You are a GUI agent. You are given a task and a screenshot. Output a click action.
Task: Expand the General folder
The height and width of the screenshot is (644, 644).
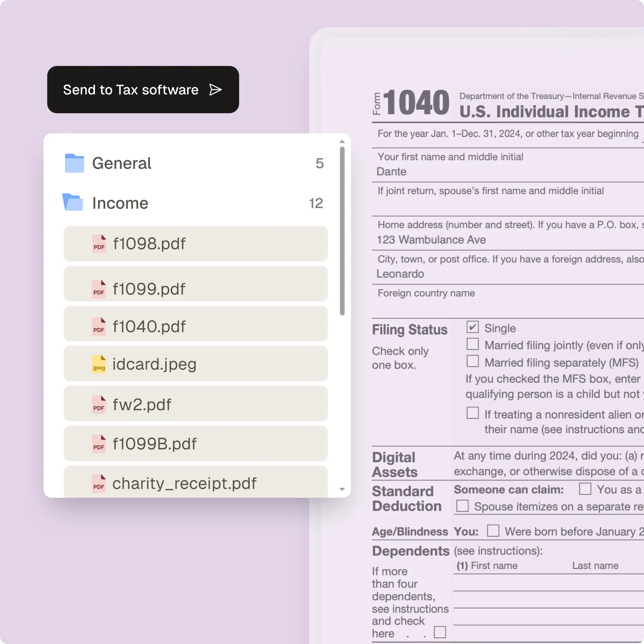click(122, 163)
